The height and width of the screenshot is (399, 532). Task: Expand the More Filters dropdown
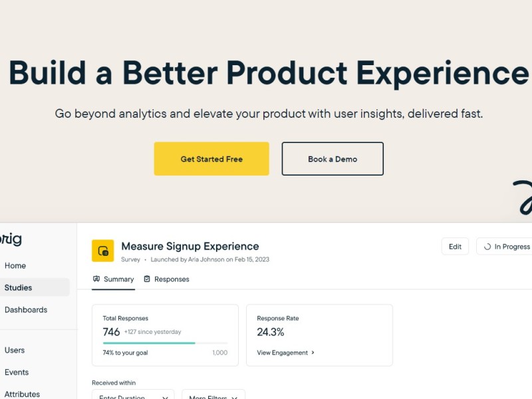[x=213, y=395]
